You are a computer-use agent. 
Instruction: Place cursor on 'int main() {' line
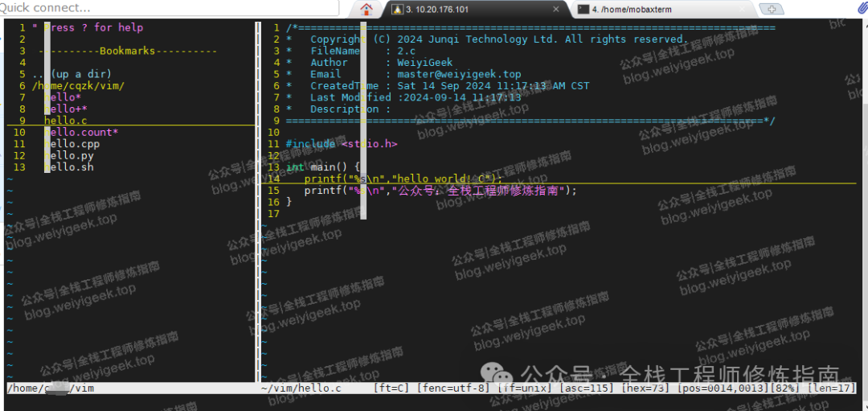click(x=323, y=167)
